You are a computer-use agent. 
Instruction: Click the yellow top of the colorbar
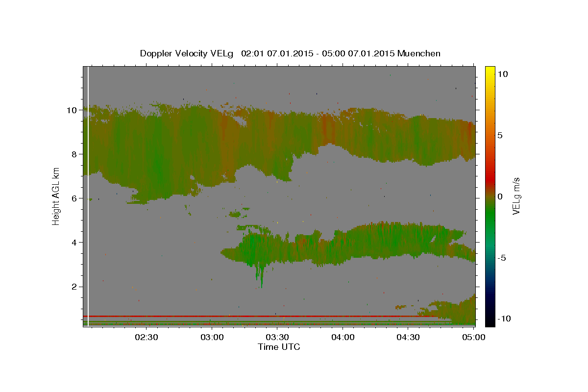[490, 71]
